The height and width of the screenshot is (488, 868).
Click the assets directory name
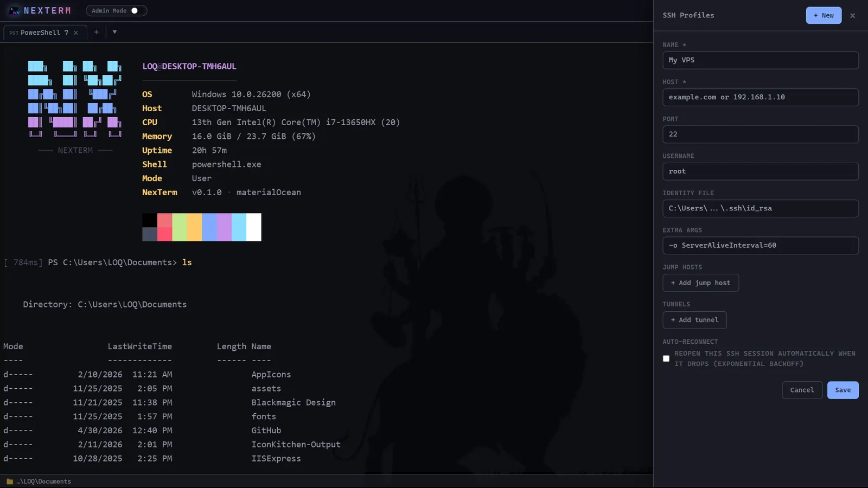266,389
